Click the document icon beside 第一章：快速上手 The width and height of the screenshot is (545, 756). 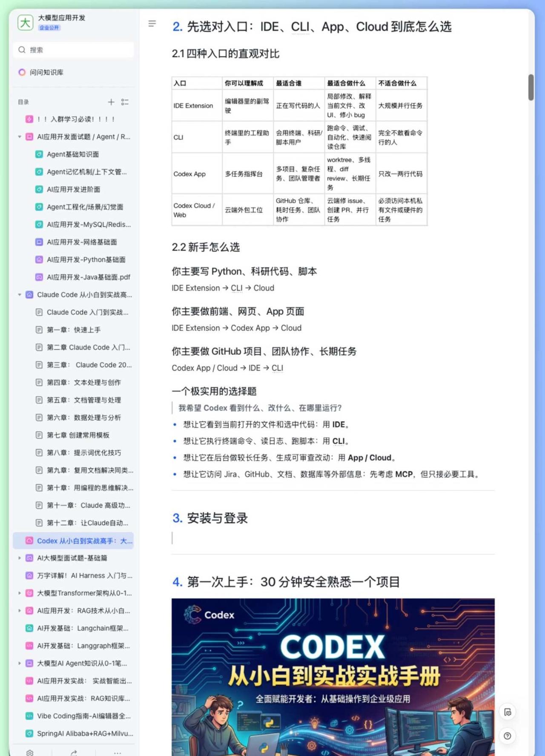pyautogui.click(x=39, y=330)
